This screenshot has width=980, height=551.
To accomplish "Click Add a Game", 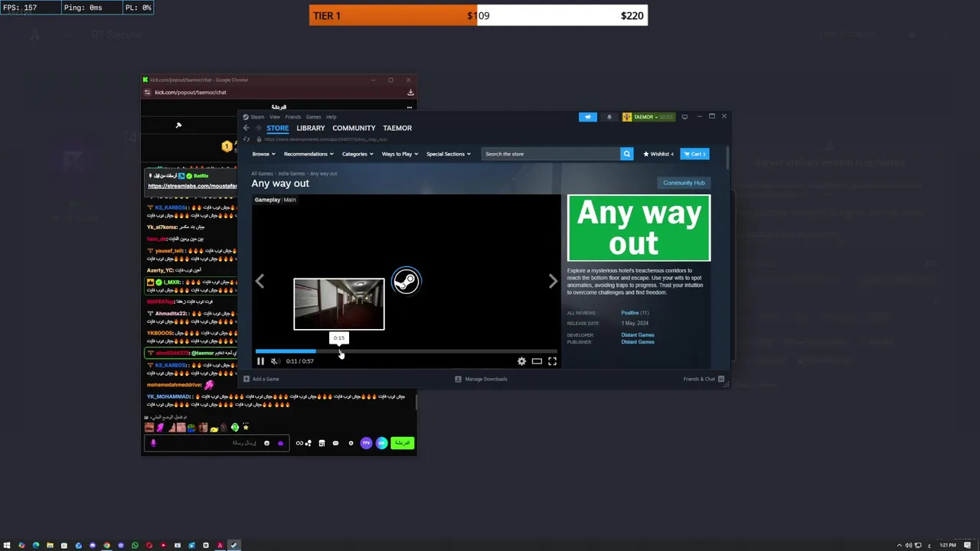I will point(261,379).
